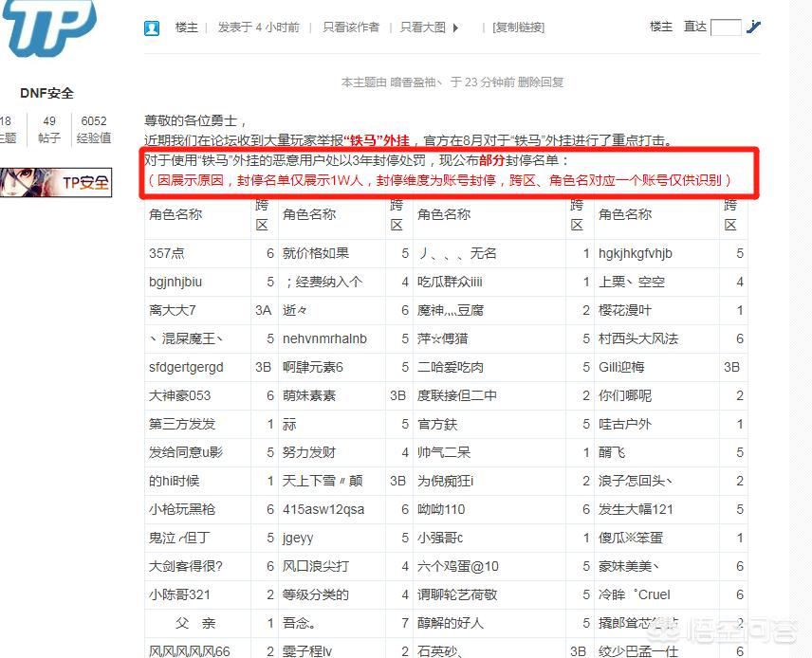The width and height of the screenshot is (812, 658).
Task: Click cell 你们哪呢
Action: (x=625, y=395)
